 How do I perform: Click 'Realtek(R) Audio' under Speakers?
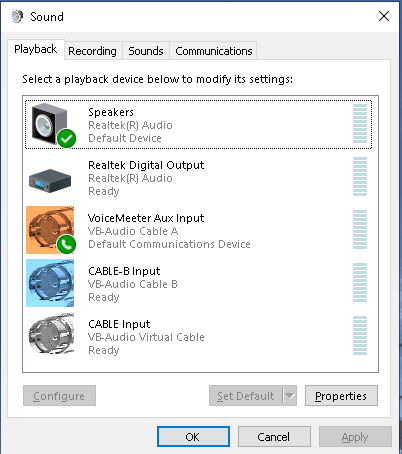[x=130, y=125]
